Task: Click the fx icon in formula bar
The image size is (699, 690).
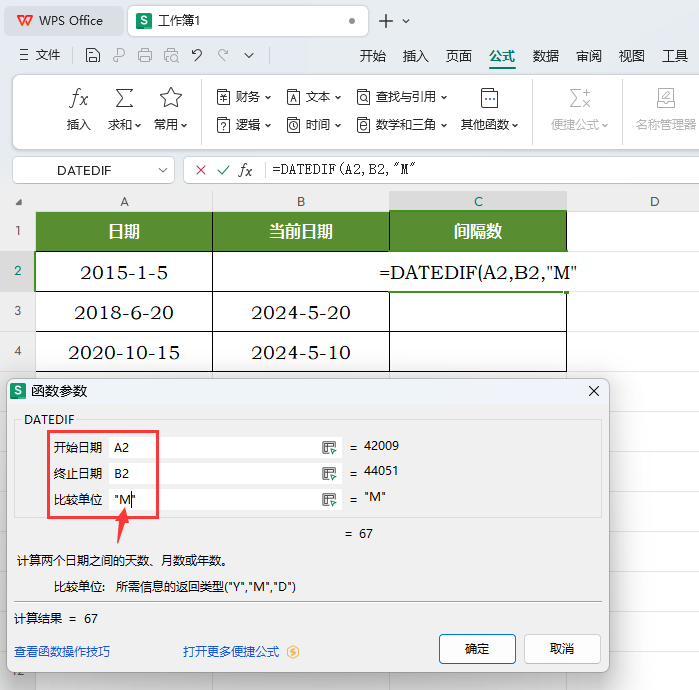Action: [x=245, y=170]
